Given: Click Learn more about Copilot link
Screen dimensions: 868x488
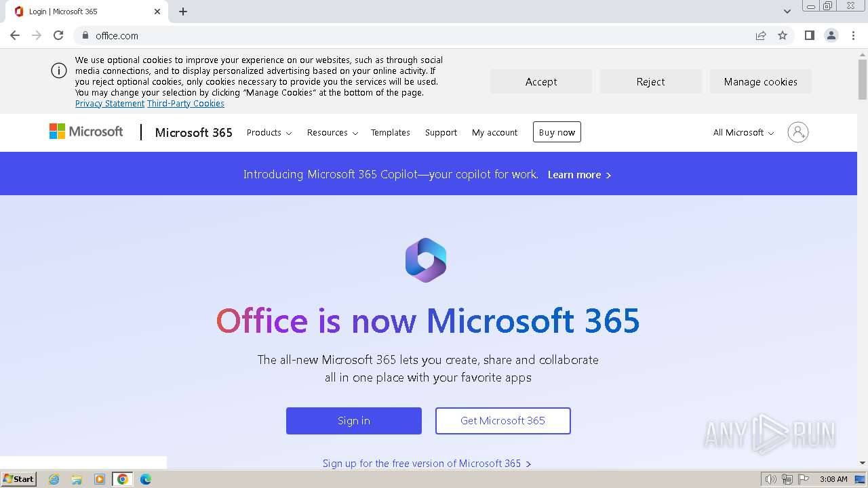Looking at the screenshot, I should 579,175.
